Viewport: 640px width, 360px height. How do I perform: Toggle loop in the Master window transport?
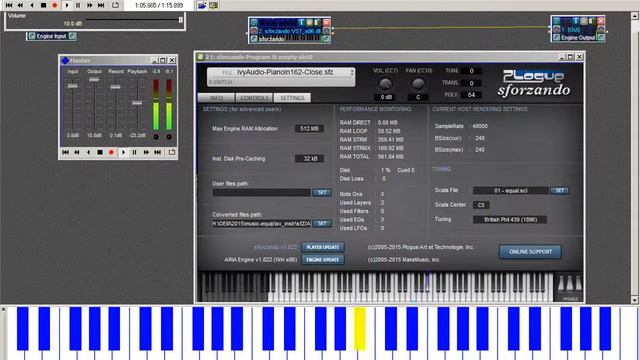[171, 152]
